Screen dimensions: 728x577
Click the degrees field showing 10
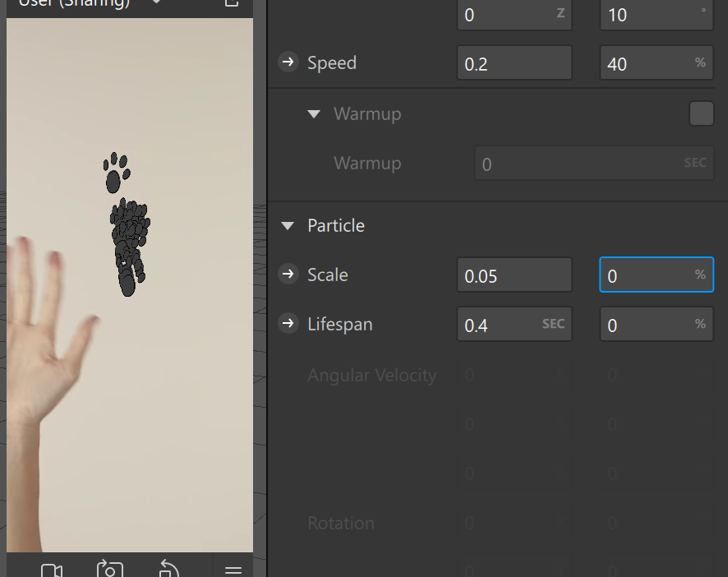(x=649, y=15)
